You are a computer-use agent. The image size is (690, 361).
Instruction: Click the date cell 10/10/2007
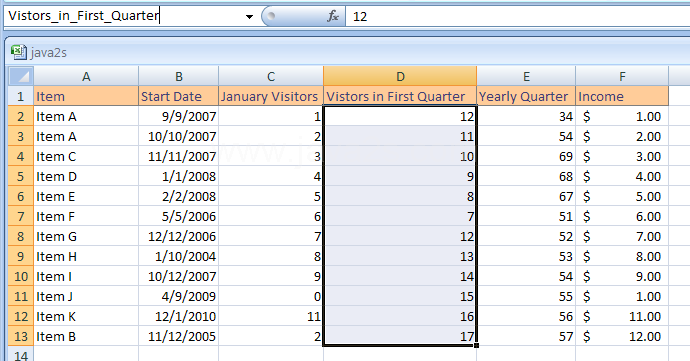pos(179,136)
